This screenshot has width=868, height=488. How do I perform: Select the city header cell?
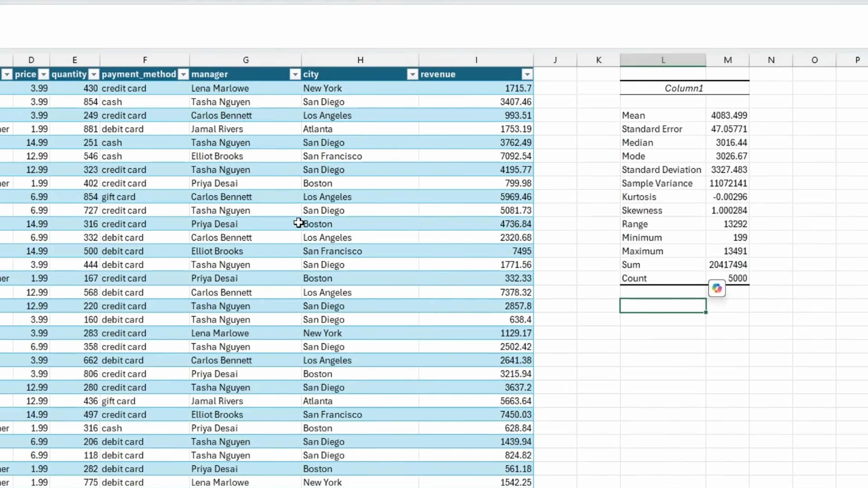point(360,74)
